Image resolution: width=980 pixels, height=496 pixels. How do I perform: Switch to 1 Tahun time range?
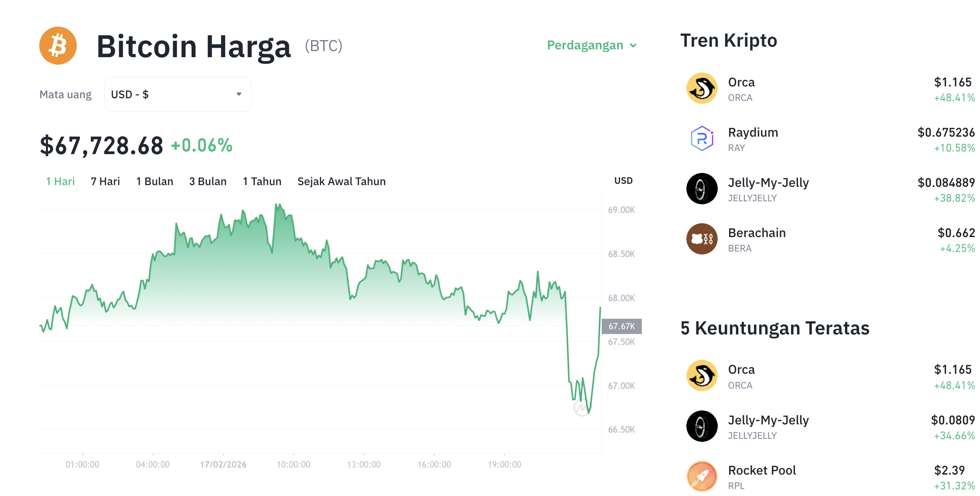click(262, 181)
